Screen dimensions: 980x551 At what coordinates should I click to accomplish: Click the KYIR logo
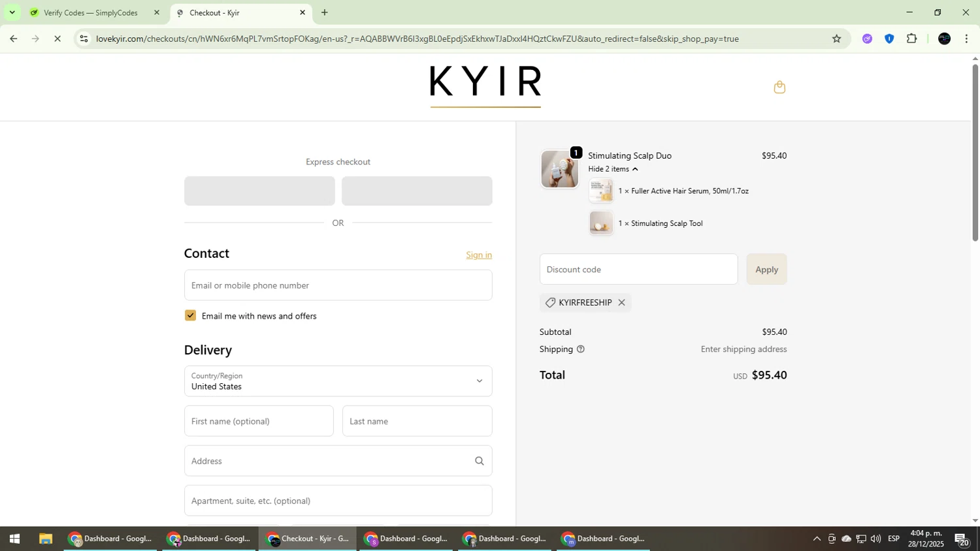(x=485, y=85)
